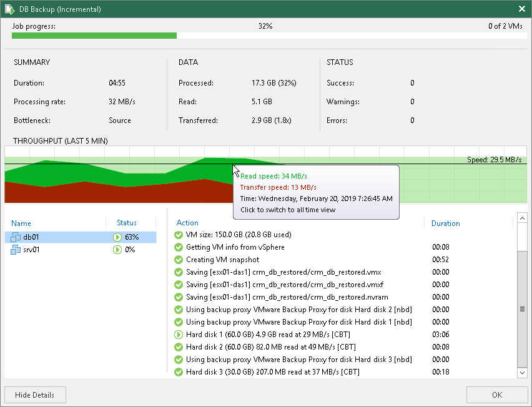This screenshot has width=532, height=407.
Task: Click the in-progress icon beside Hard disk 1
Action: [x=179, y=335]
